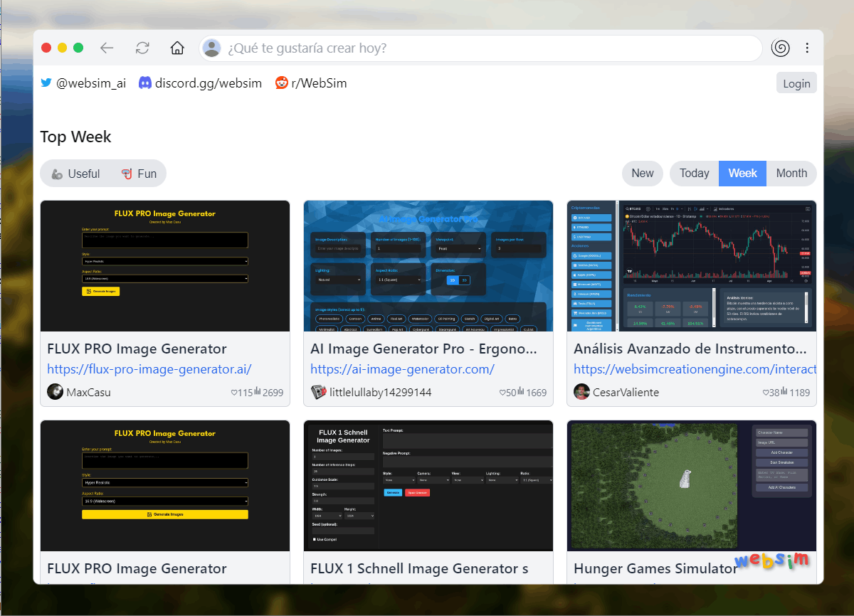Switch to New sorting
854x616 pixels.
tap(643, 174)
